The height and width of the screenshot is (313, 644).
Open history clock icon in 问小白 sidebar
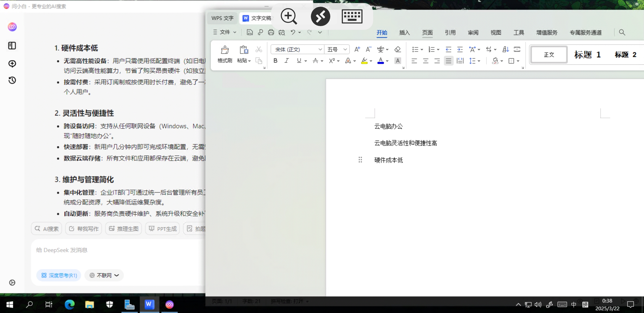coord(12,80)
